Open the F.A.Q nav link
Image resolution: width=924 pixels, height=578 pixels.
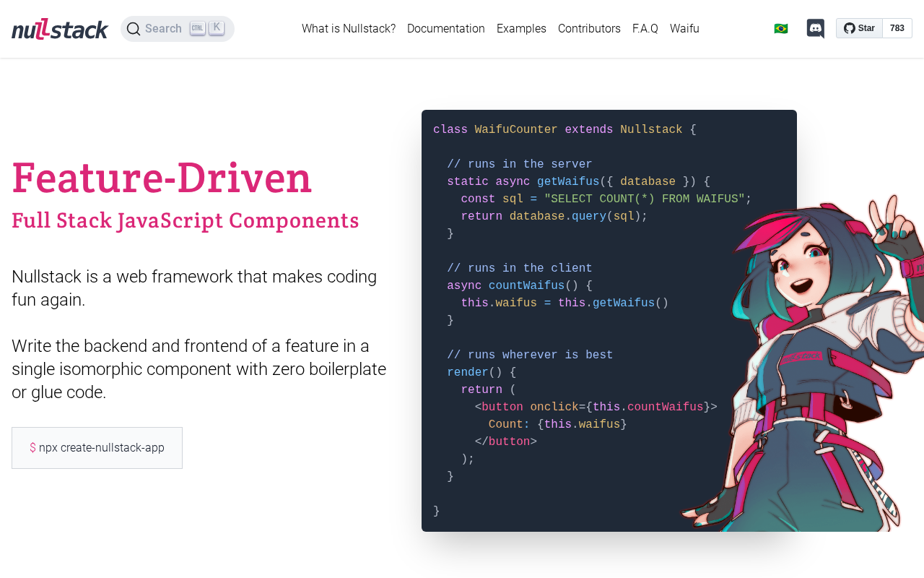tap(645, 29)
